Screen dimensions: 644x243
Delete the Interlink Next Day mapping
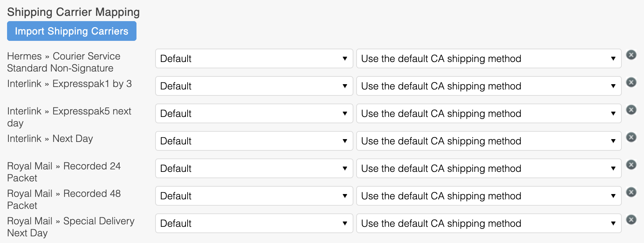631,137
